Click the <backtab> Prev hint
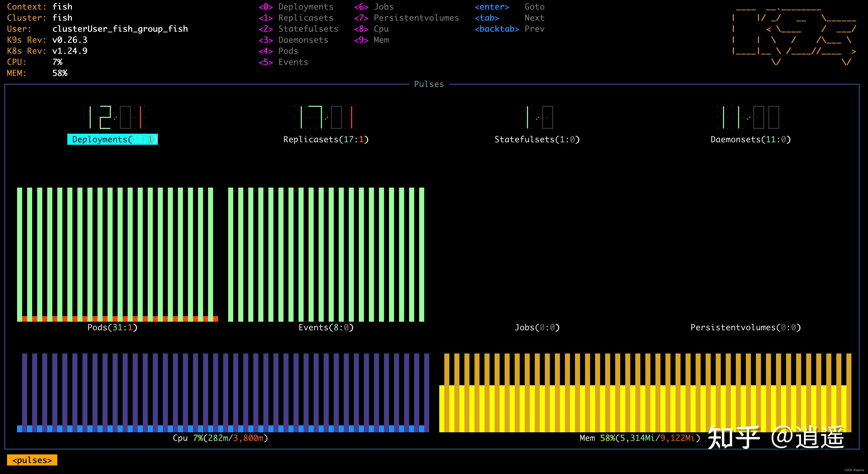This screenshot has height=474, width=868. click(509, 29)
